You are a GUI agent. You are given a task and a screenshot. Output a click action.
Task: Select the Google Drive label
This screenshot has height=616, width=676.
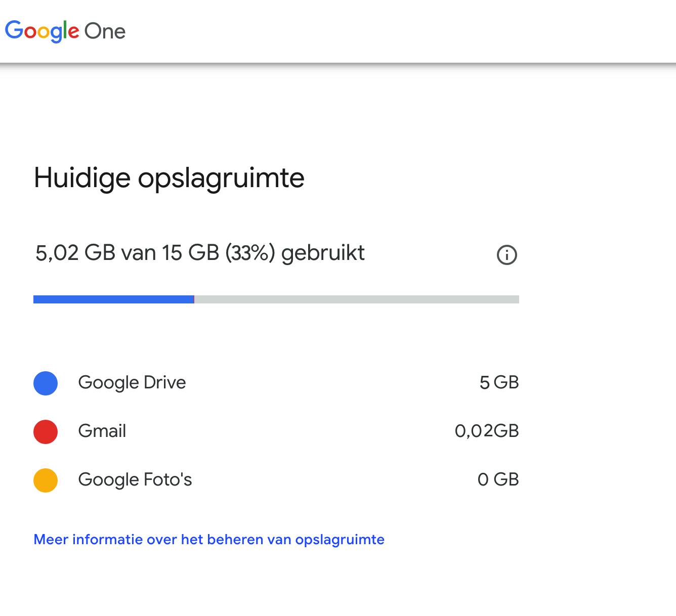[x=132, y=382]
